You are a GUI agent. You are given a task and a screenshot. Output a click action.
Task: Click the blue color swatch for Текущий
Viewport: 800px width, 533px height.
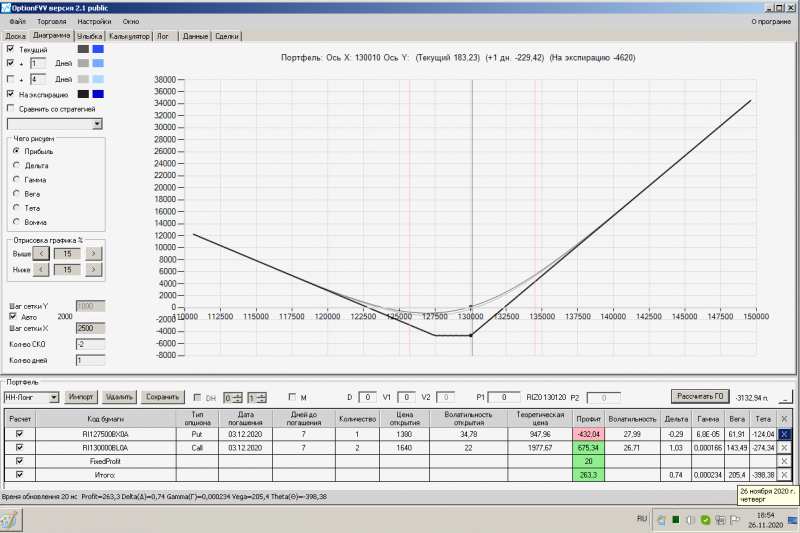98,49
